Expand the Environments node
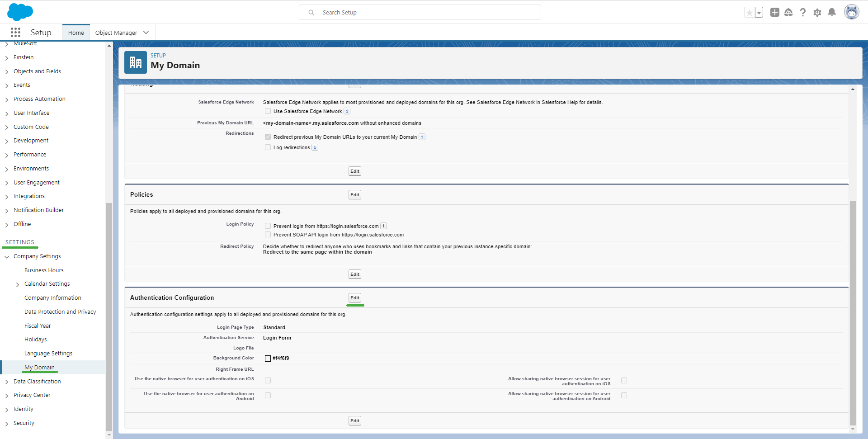 pos(7,169)
